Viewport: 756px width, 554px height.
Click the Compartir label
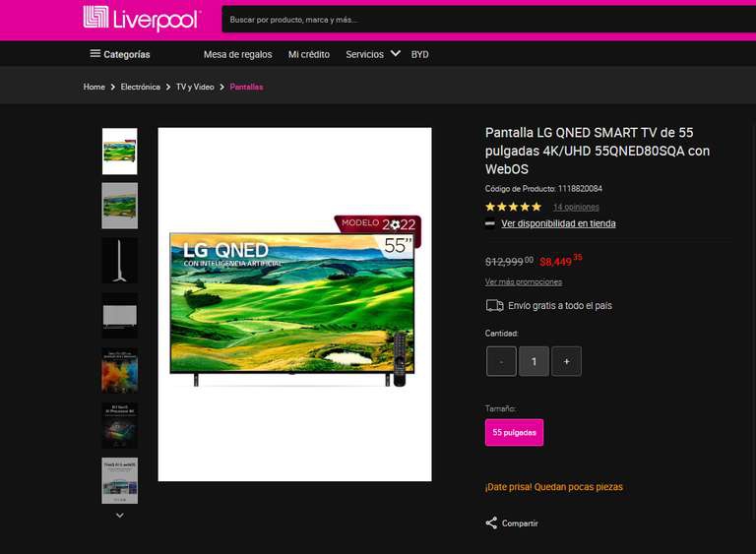[520, 523]
